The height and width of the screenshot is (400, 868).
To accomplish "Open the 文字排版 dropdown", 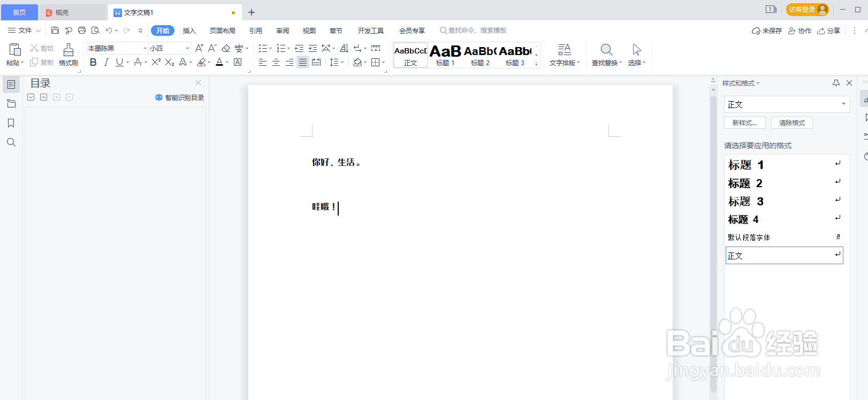I will [565, 55].
